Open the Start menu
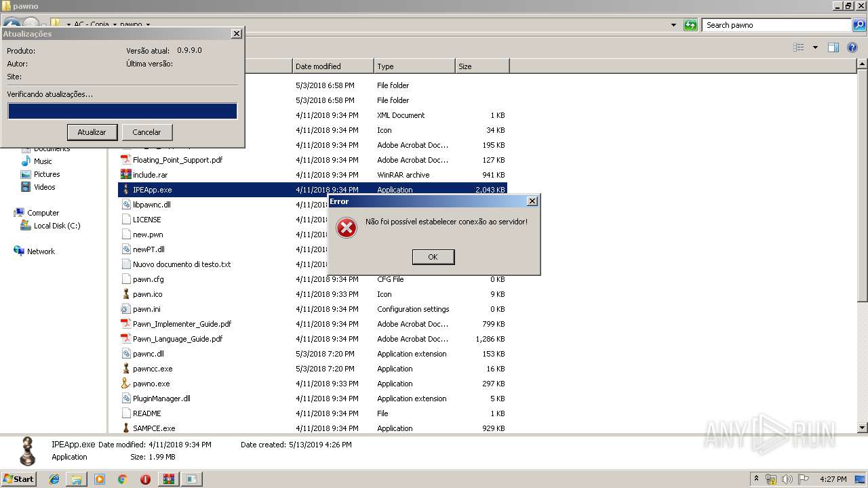Screen dimensions: 868x488 [x=18, y=479]
